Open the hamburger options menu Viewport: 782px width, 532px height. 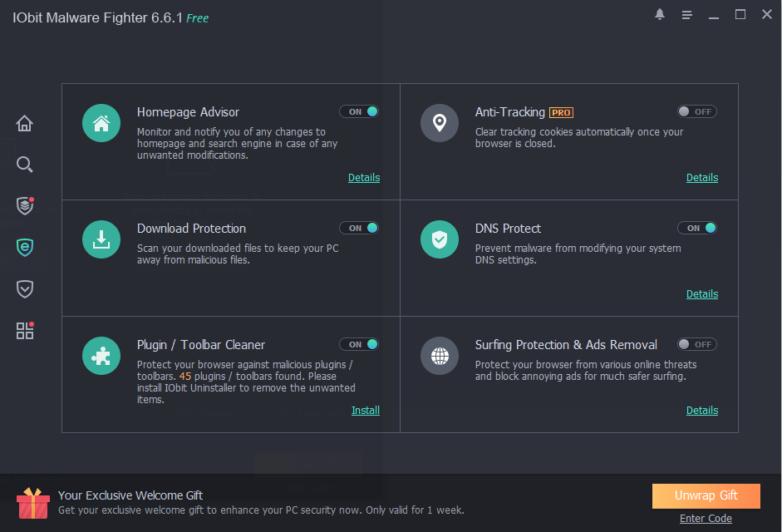[687, 15]
